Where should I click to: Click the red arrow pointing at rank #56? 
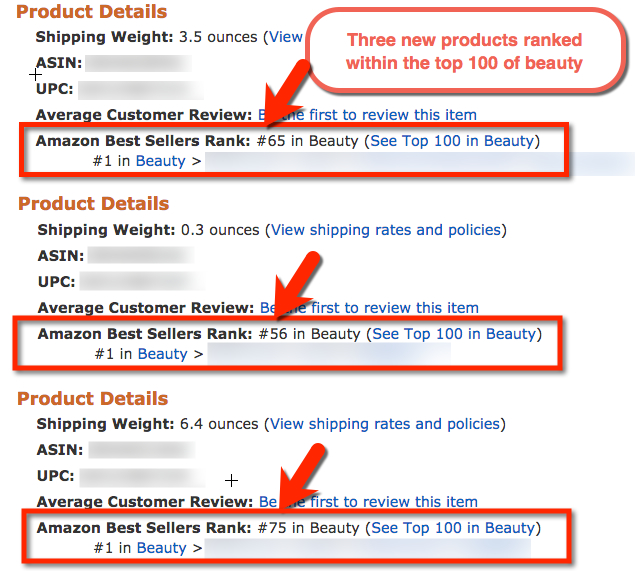click(296, 286)
